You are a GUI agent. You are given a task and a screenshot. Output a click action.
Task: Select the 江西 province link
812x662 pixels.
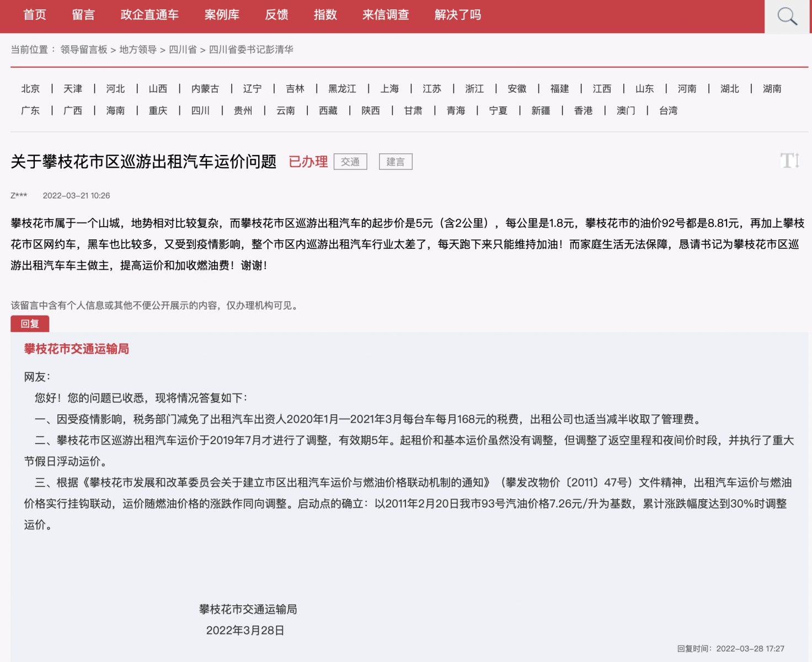[x=602, y=89]
